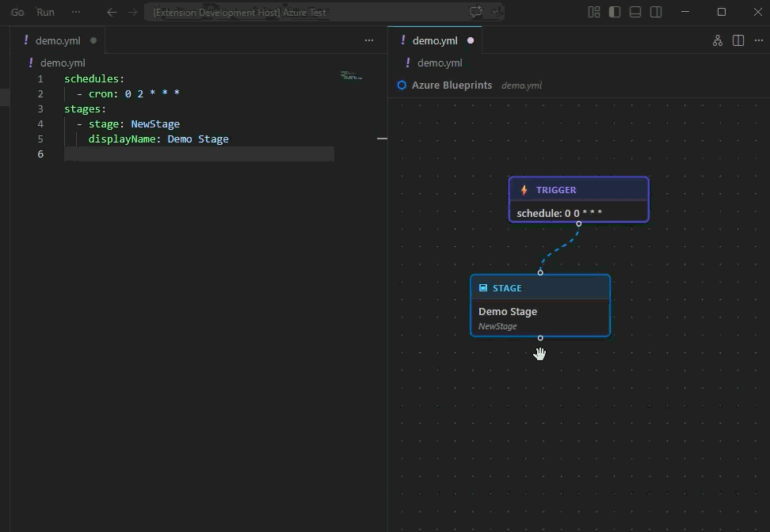Screen dimensions: 770x532
Task: Open the Run menu
Action: (46, 12)
